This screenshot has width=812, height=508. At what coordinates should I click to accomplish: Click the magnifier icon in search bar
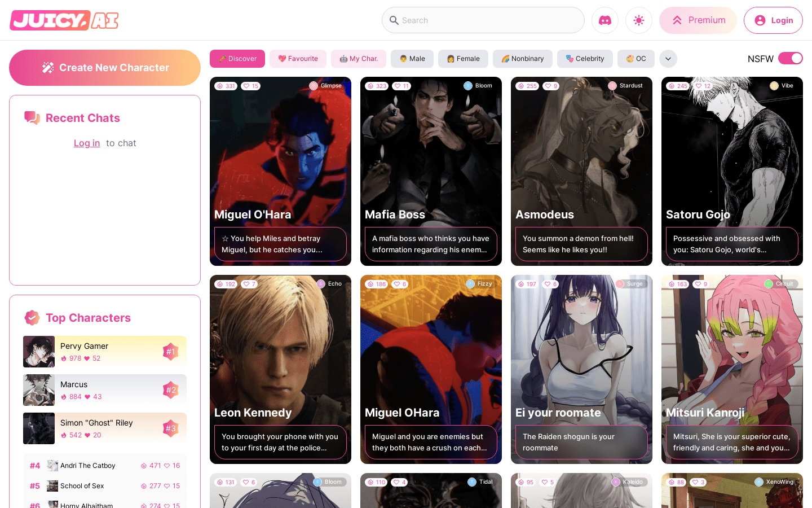pyautogui.click(x=394, y=20)
